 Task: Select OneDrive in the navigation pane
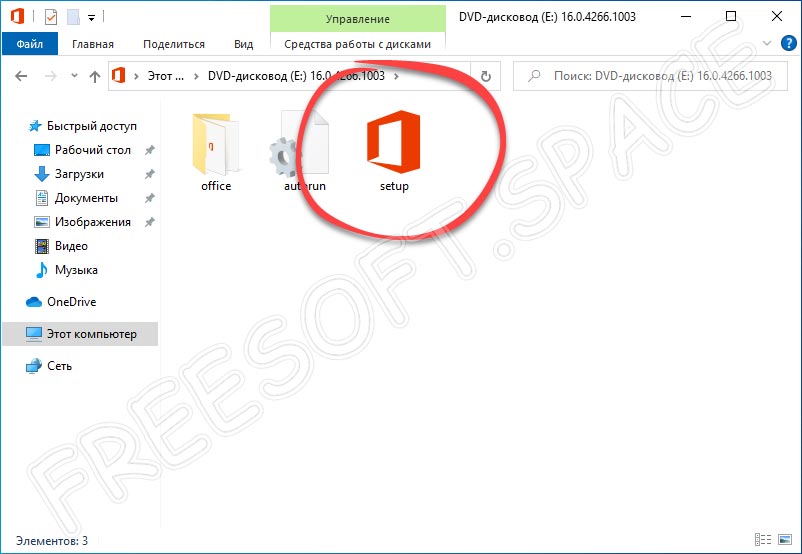(x=71, y=302)
